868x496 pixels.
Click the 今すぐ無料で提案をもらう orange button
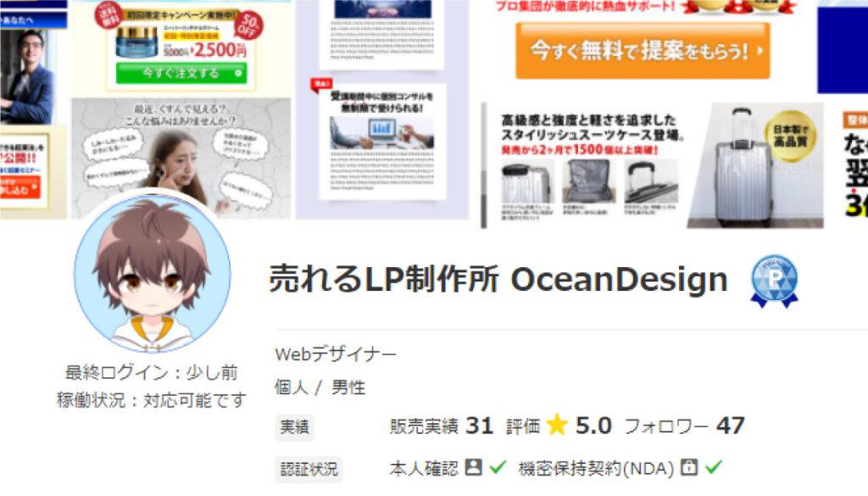point(643,51)
